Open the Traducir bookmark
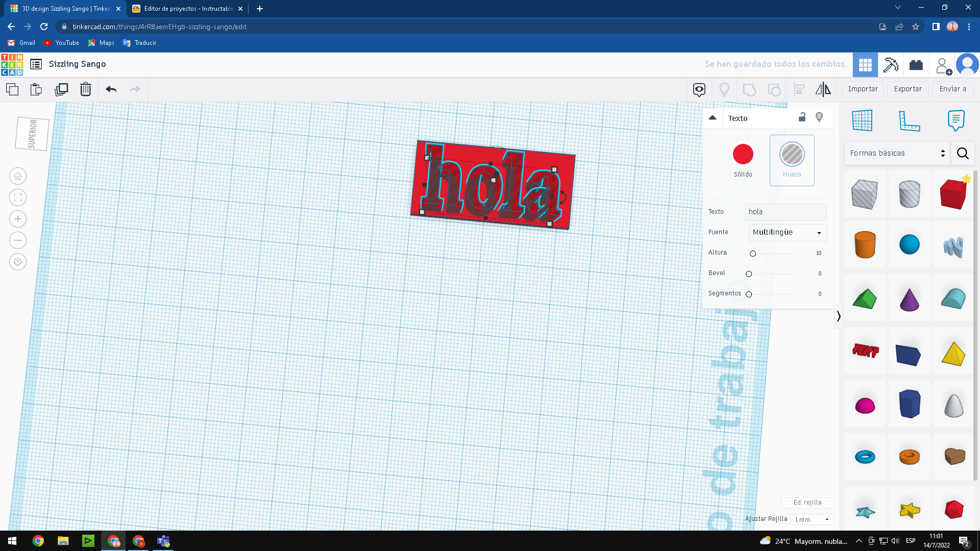Screen dimensions: 980x551 139,43
